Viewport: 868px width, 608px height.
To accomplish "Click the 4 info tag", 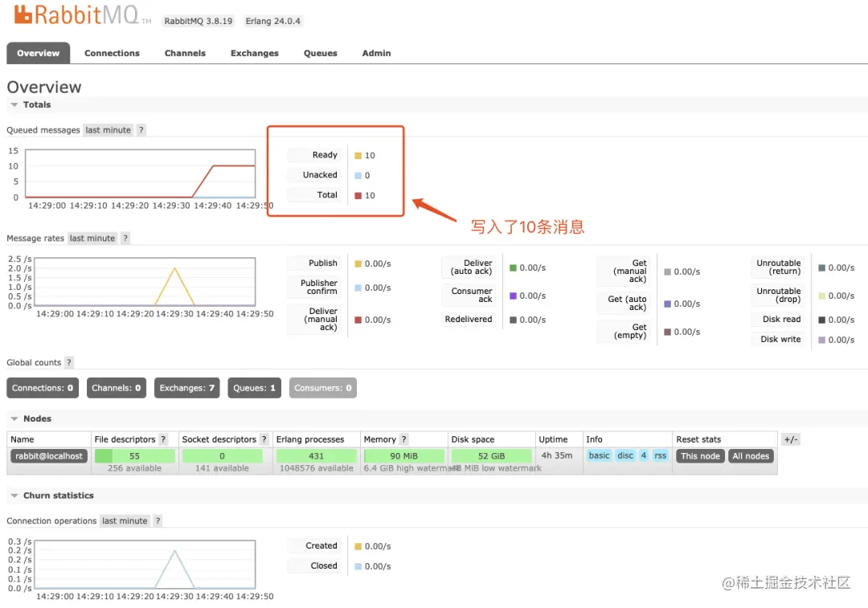I will coord(643,456).
